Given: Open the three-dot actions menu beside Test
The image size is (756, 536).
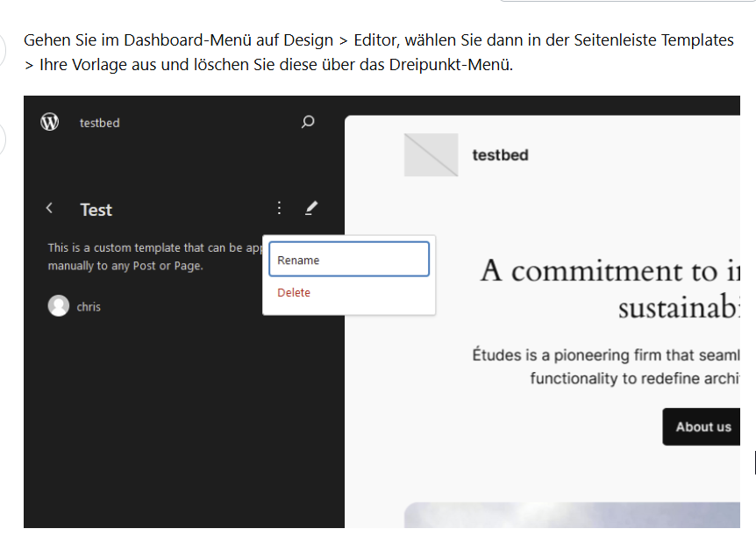Looking at the screenshot, I should 279,209.
